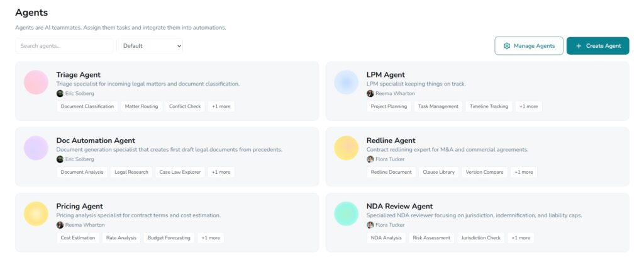Open the Default sort dropdown
This screenshot has height=262, width=644.
click(x=150, y=46)
